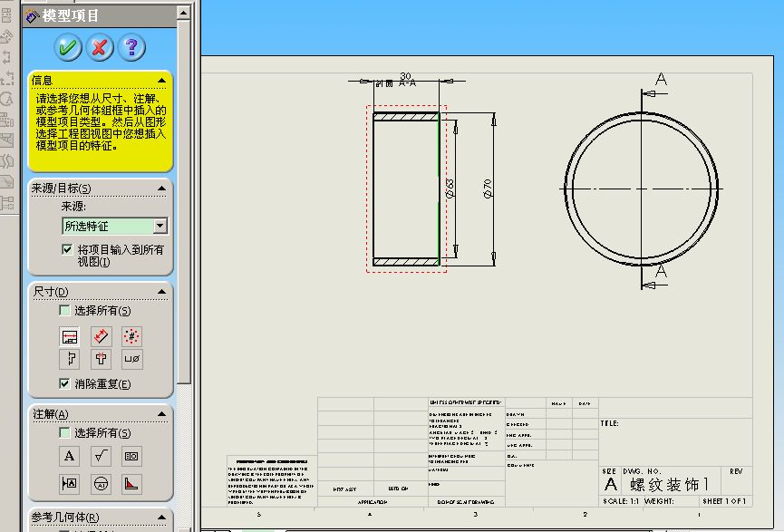Select the Not marked for drawing icon
The image size is (784, 532).
pyautogui.click(x=101, y=336)
